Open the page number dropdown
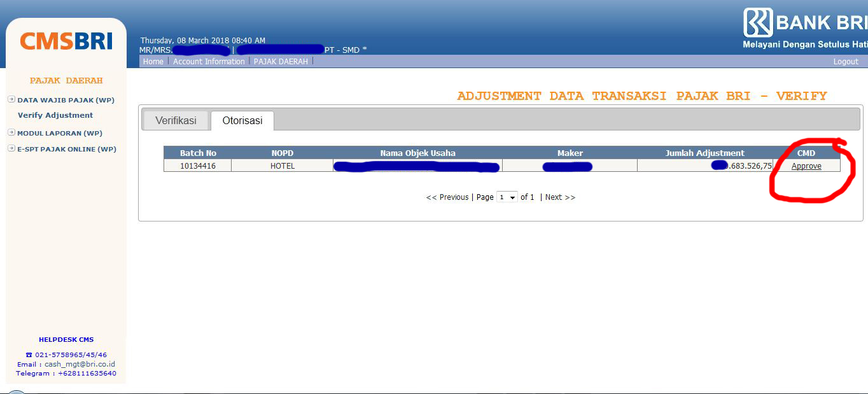 pos(507,197)
